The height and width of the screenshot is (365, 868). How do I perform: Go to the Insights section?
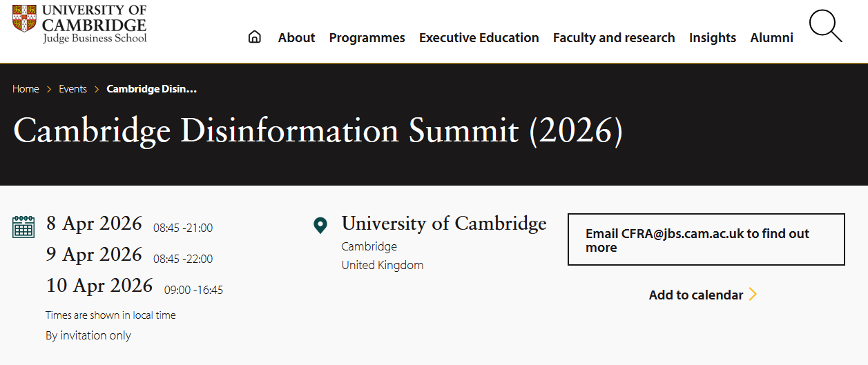point(712,38)
